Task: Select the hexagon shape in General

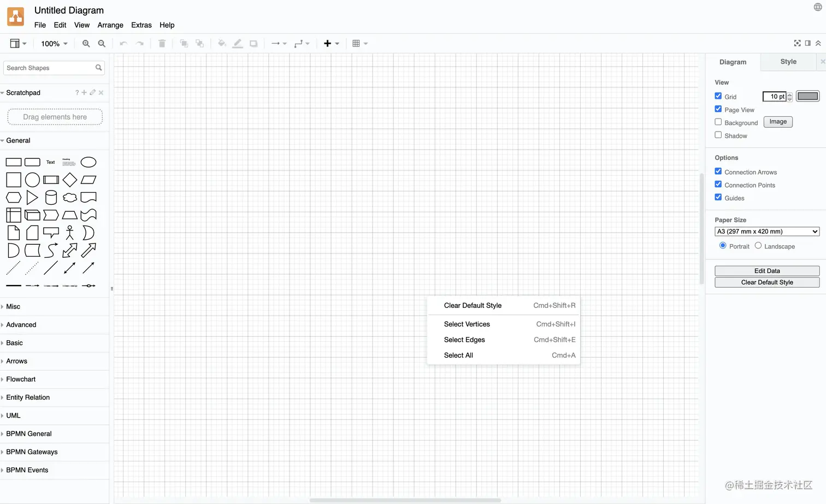Action: [x=14, y=197]
